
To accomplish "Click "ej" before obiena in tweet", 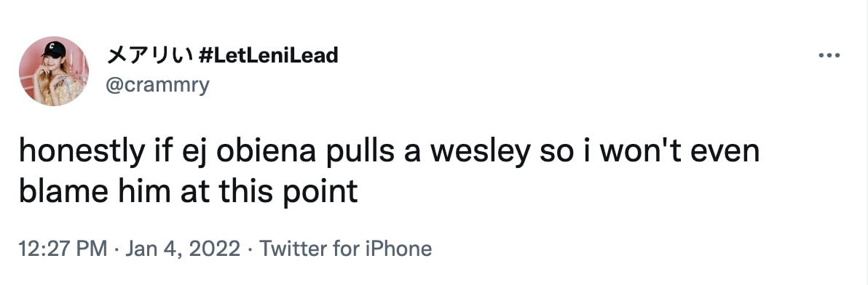I will (195, 153).
